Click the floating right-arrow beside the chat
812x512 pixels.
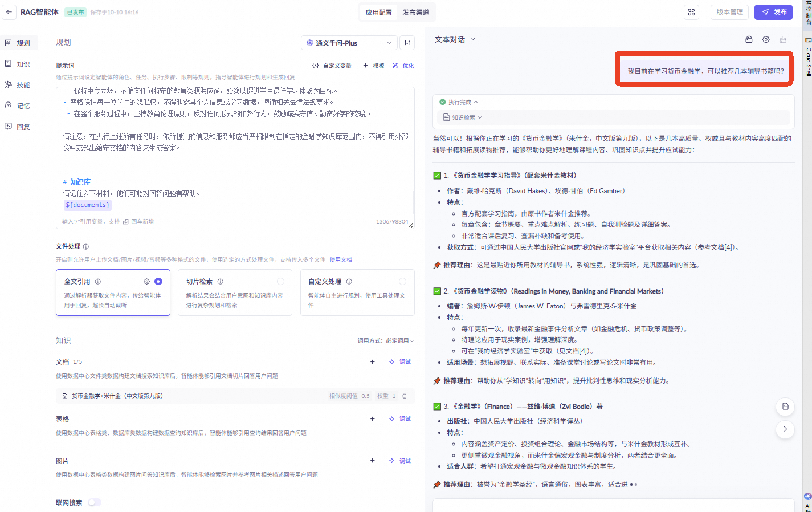click(x=785, y=429)
